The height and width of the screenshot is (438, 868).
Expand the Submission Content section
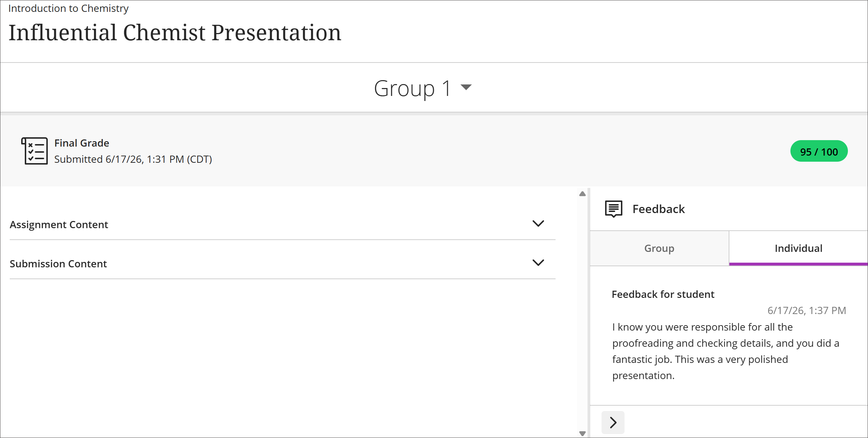[538, 263]
